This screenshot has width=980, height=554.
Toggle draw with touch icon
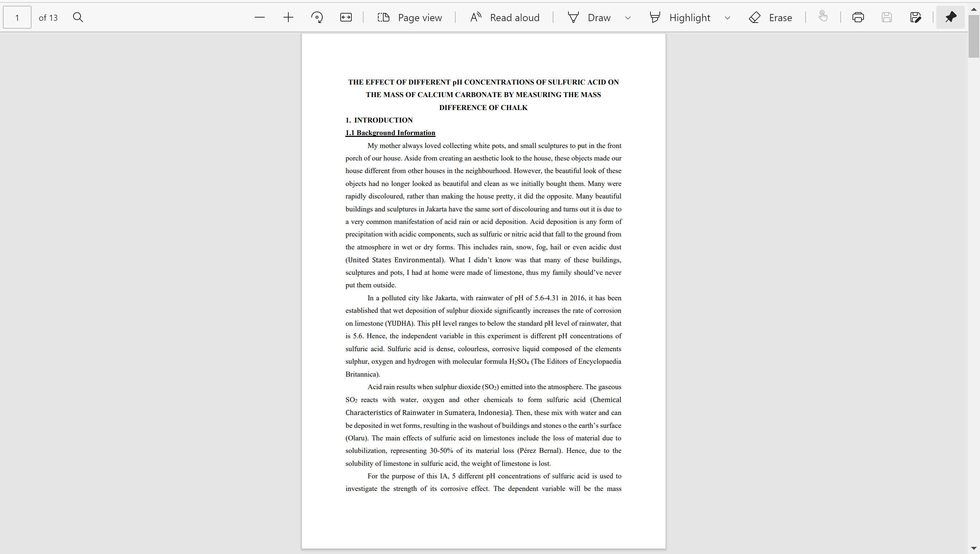click(x=823, y=17)
